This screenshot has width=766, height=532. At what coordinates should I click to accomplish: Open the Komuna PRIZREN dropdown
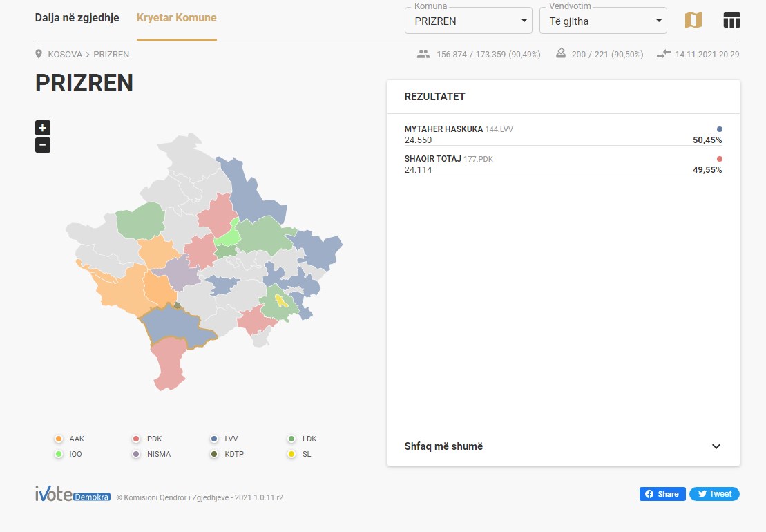[468, 21]
